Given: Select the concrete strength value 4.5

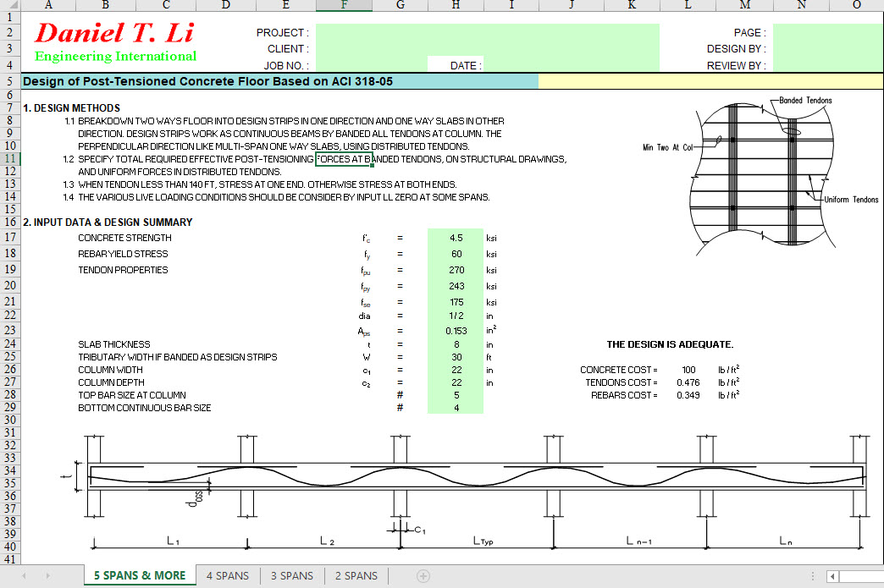Looking at the screenshot, I should click(x=455, y=238).
